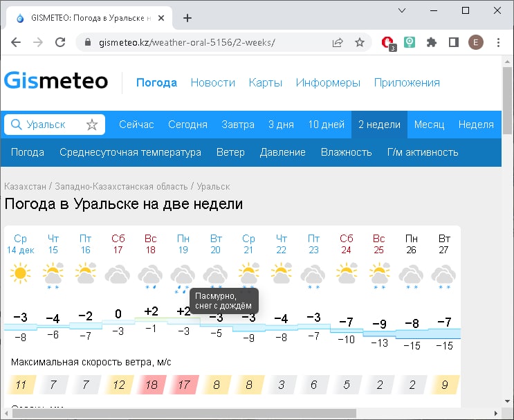Bookmark this tab with star icon
The width and height of the screenshot is (514, 420).
click(360, 42)
